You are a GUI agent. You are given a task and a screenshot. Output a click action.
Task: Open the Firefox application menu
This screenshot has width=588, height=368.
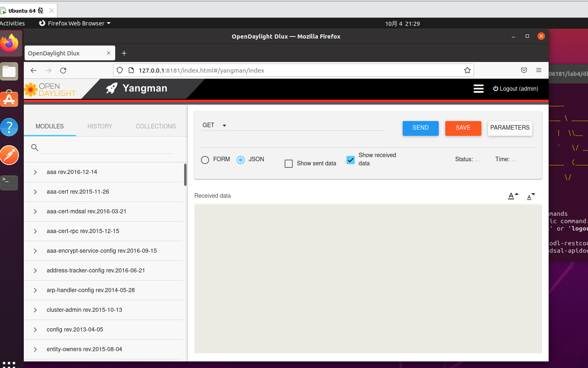(x=539, y=70)
